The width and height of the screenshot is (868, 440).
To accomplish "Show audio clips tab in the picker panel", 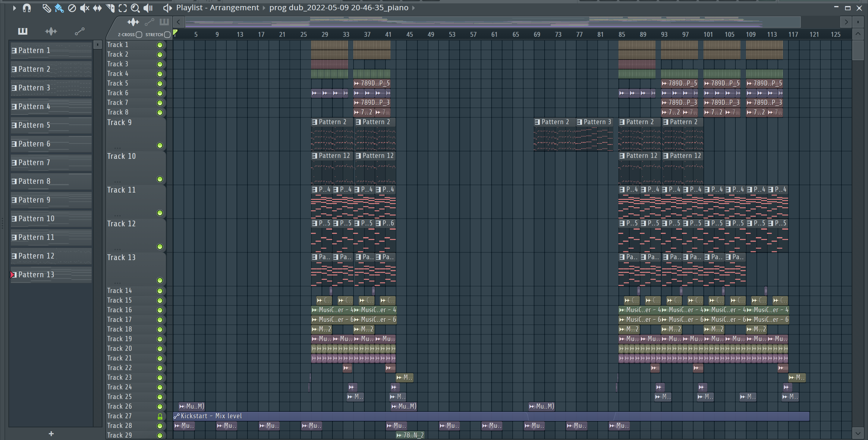I will tap(51, 31).
